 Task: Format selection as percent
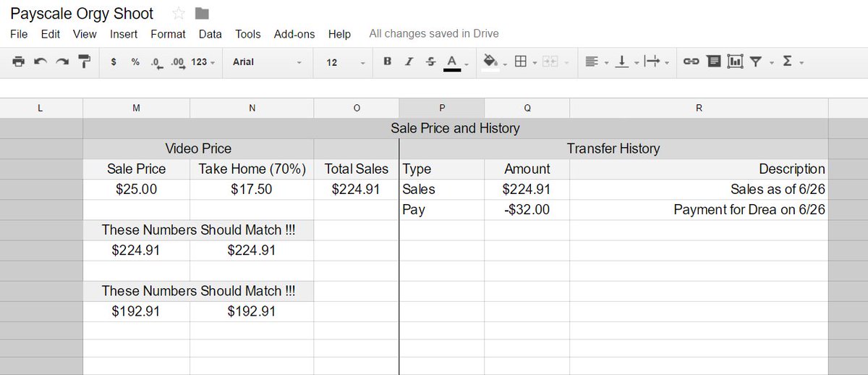click(x=135, y=62)
